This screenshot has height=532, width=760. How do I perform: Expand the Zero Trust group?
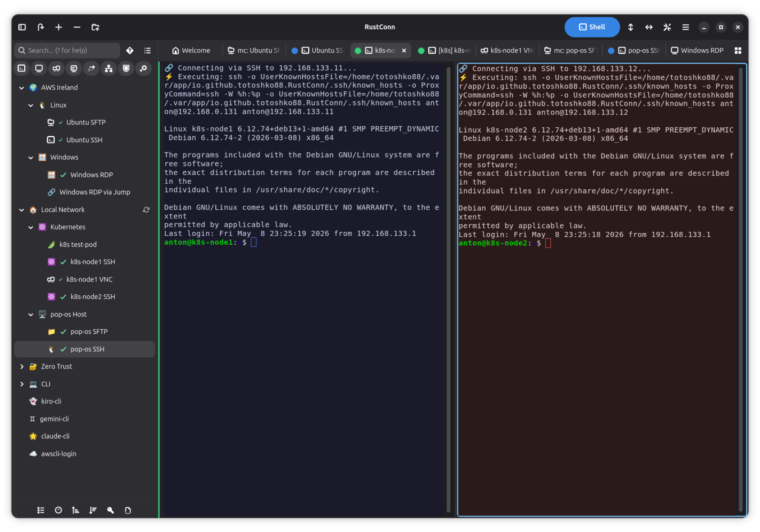coord(22,367)
